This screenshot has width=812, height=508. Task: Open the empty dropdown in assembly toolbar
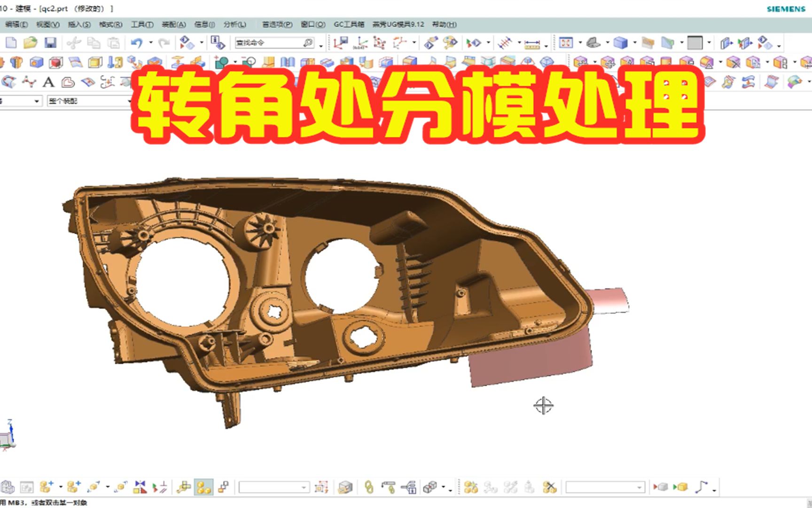click(x=274, y=487)
